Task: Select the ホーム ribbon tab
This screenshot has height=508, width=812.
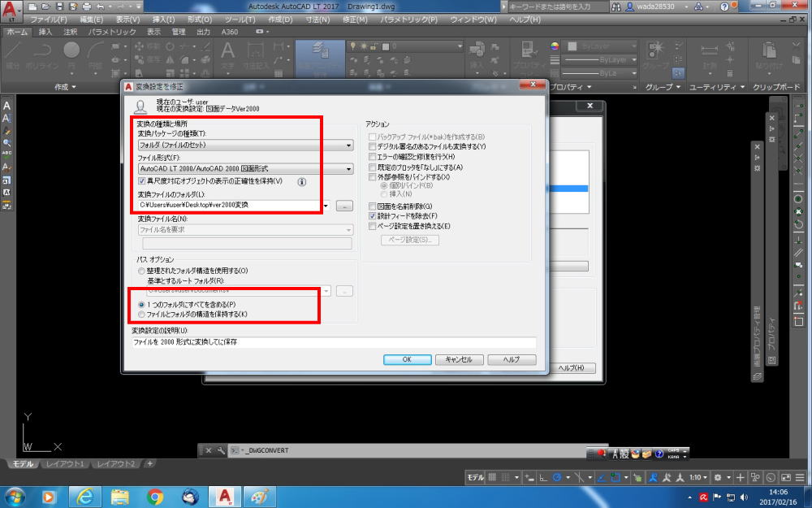Action: coord(18,32)
